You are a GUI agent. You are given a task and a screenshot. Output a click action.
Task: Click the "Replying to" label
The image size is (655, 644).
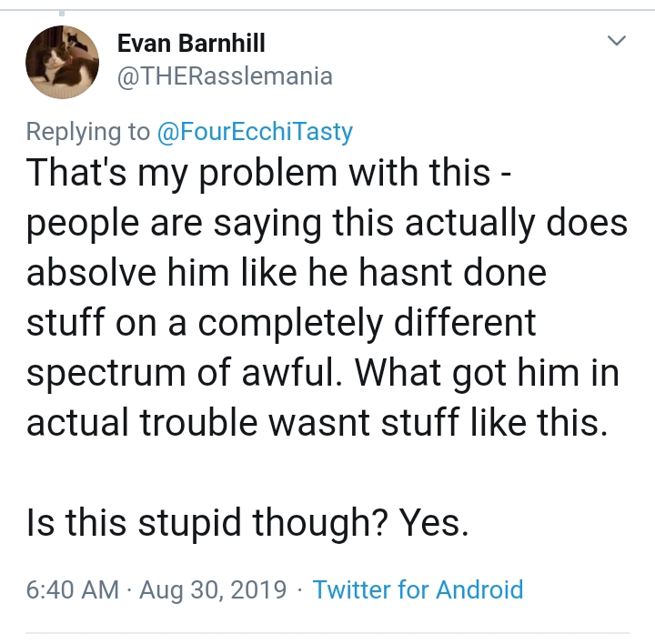pyautogui.click(x=87, y=132)
